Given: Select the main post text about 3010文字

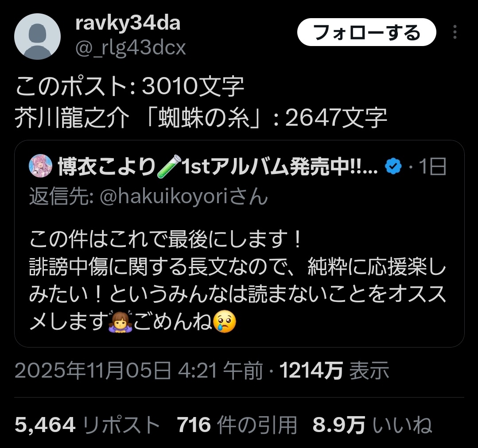Looking at the screenshot, I should [201, 102].
